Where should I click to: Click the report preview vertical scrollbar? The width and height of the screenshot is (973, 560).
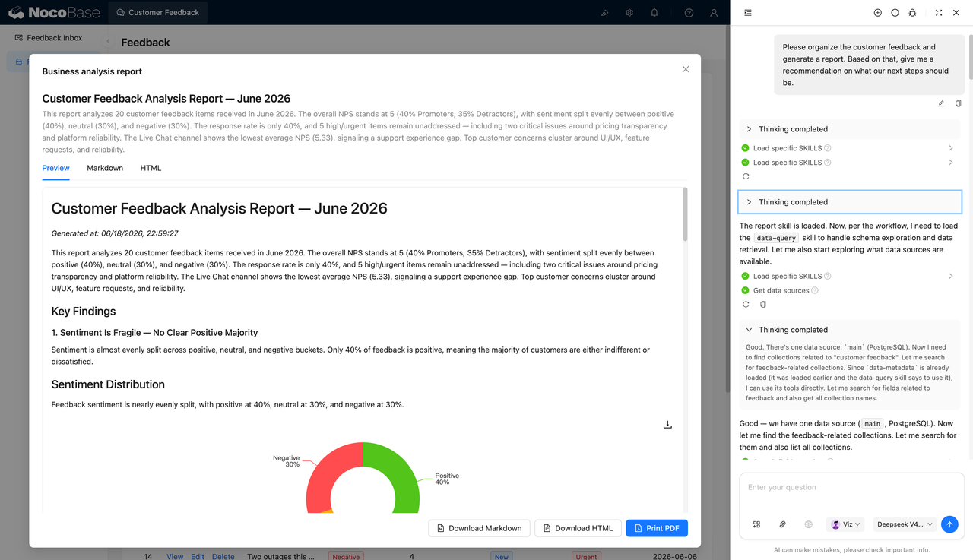684,215
